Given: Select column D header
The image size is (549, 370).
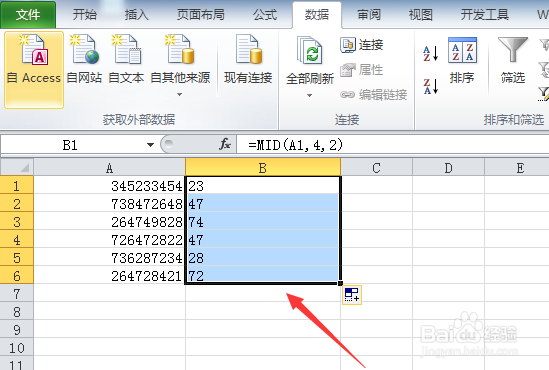Looking at the screenshot, I should click(x=449, y=168).
